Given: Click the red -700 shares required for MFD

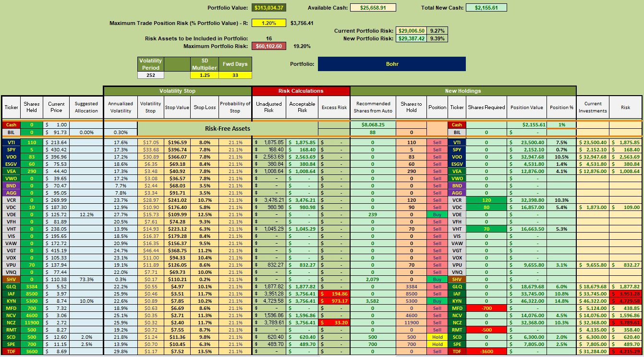Looking at the screenshot, I should [x=486, y=308].
